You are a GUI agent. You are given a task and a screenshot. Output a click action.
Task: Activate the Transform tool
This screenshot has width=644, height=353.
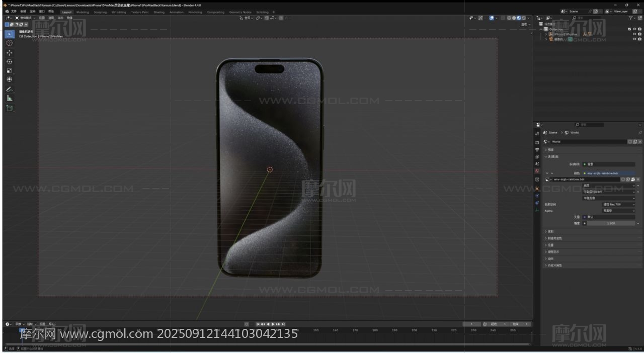9,79
